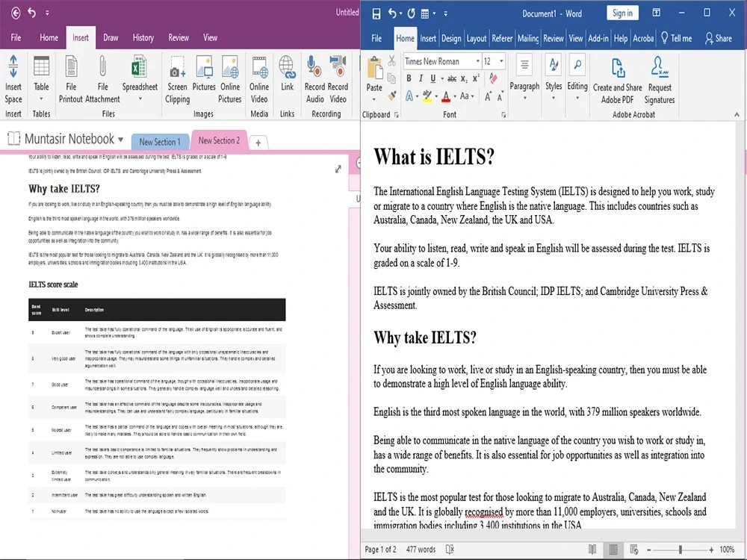Open the Layout tab in Word

477,38
